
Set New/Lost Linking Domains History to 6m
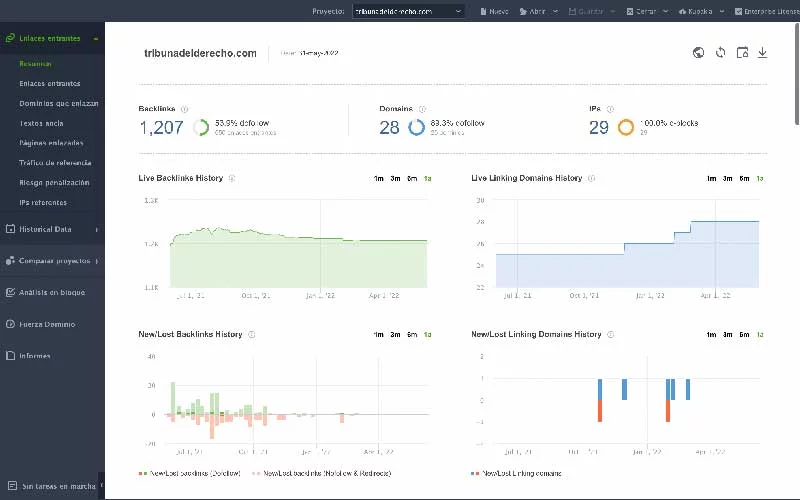tap(744, 335)
